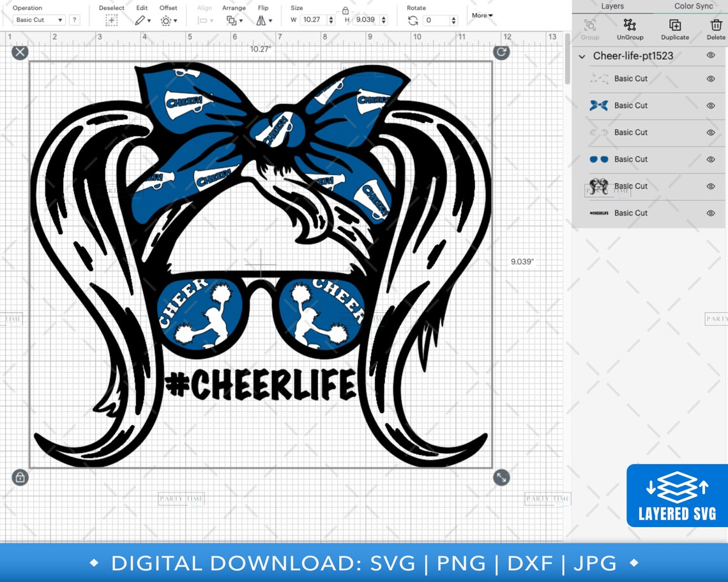Viewport: 728px width, 582px height.
Task: Click the Operation help question mark button
Action: point(75,20)
